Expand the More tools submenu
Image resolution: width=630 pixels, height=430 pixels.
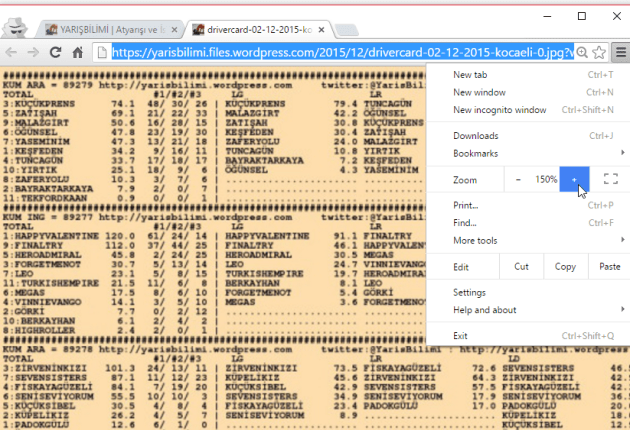coord(528,241)
